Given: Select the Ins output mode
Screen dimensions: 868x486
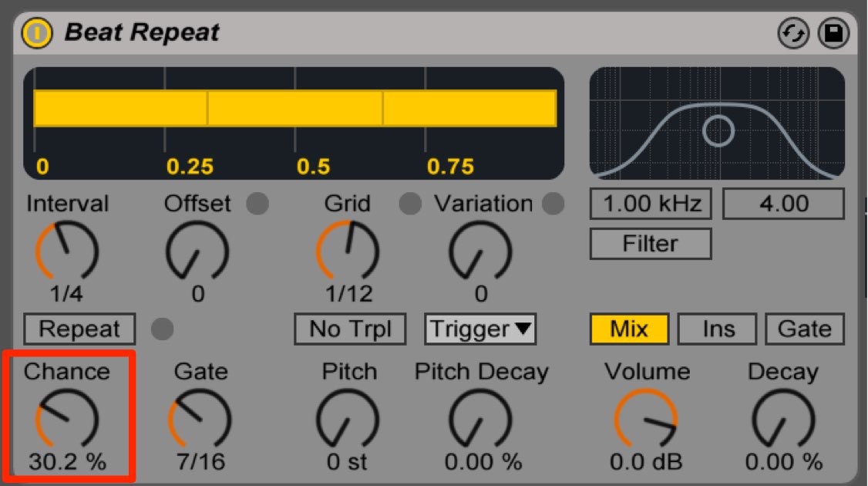Looking at the screenshot, I should pyautogui.click(x=718, y=329).
